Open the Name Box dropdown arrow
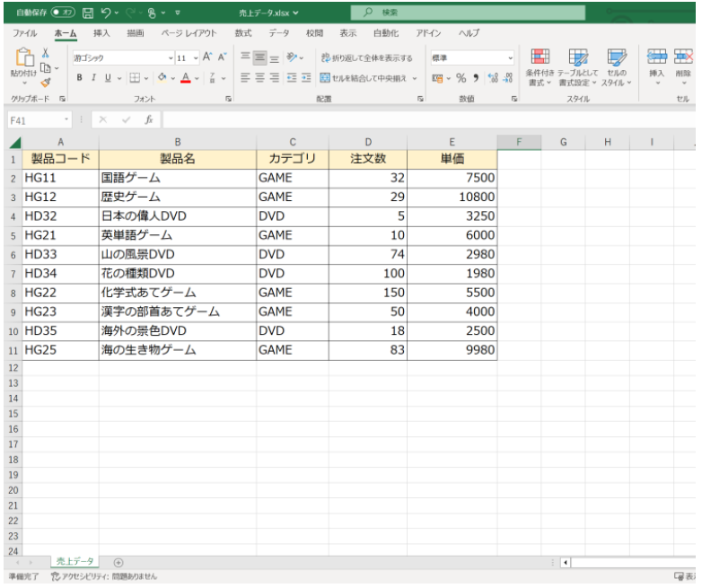 coord(67,119)
